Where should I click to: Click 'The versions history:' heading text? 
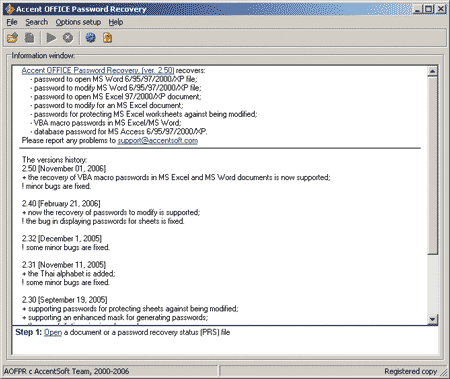point(55,160)
